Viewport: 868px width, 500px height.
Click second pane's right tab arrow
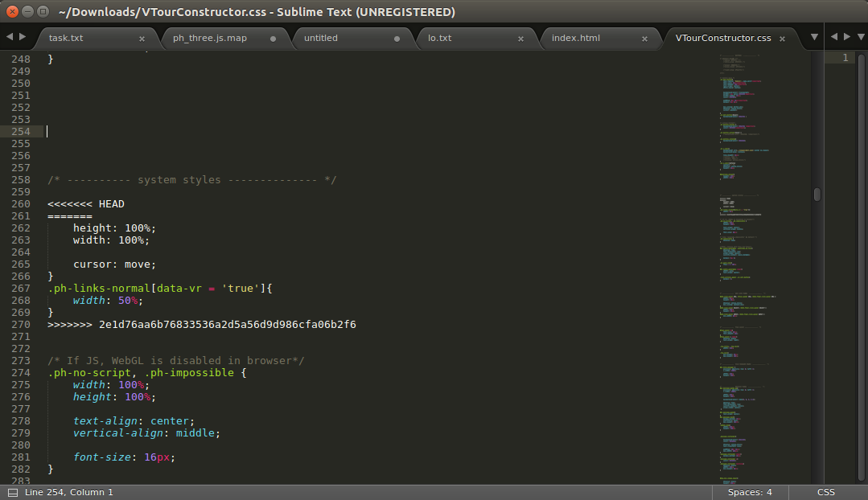click(847, 36)
